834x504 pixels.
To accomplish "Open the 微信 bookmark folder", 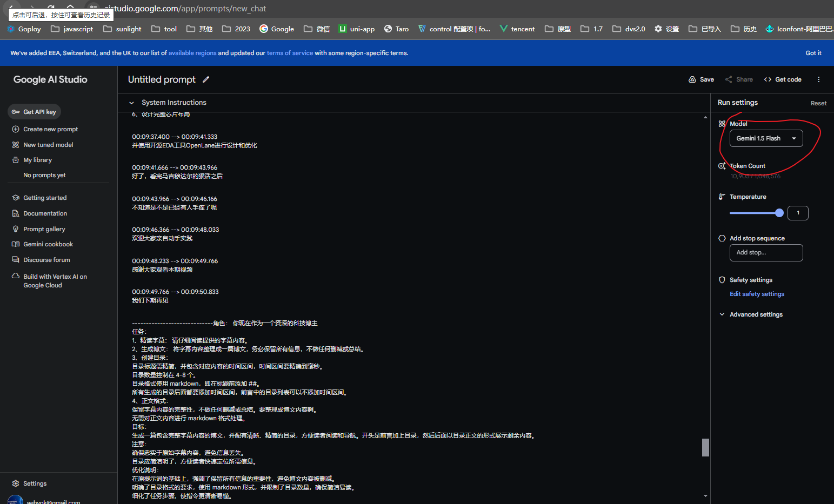I will tap(317, 29).
